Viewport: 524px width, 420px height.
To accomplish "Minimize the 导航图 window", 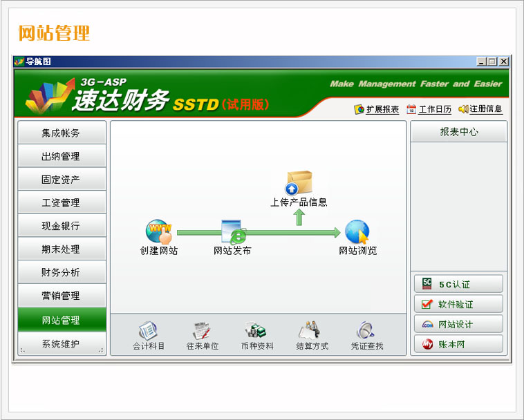I will coord(481,61).
